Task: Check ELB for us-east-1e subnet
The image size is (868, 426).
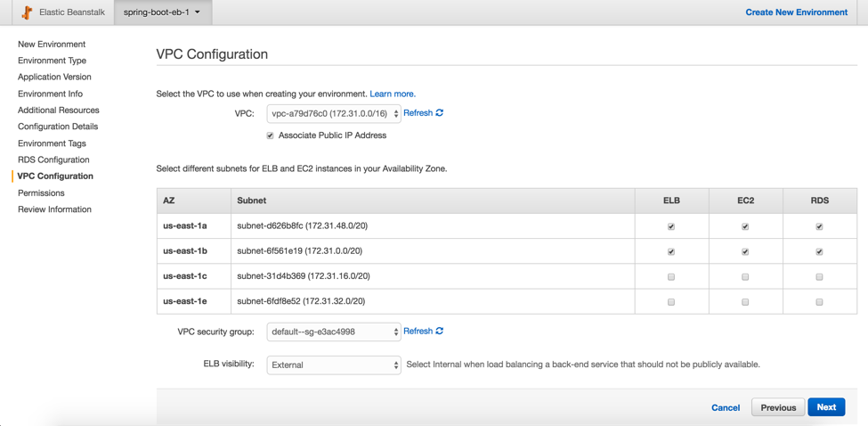Action: point(671,302)
